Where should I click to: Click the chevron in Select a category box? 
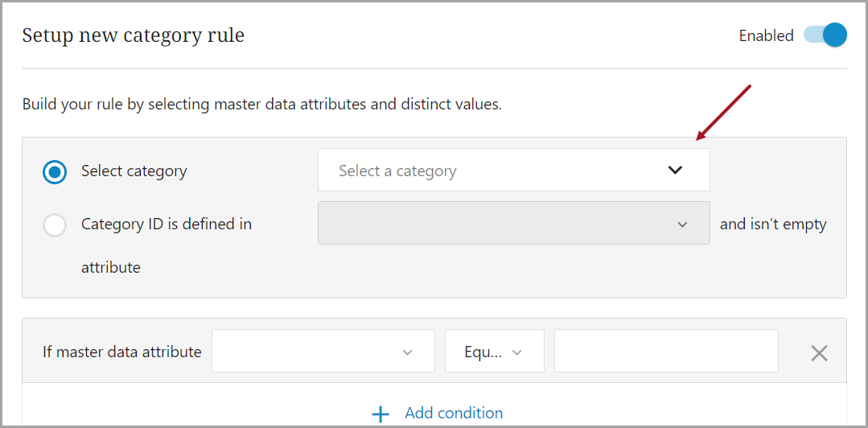675,171
